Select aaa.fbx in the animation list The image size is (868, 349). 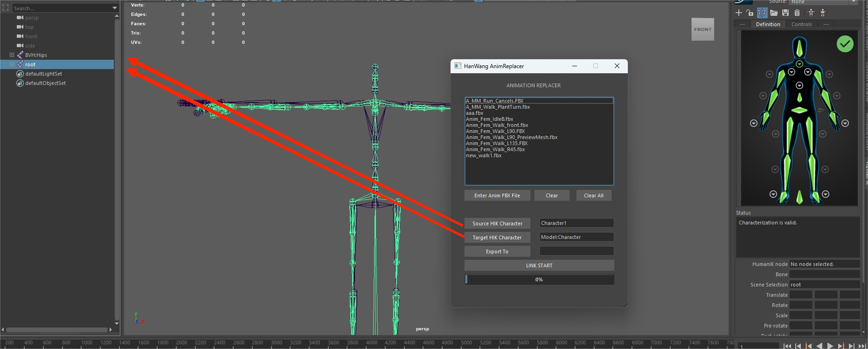pos(539,113)
